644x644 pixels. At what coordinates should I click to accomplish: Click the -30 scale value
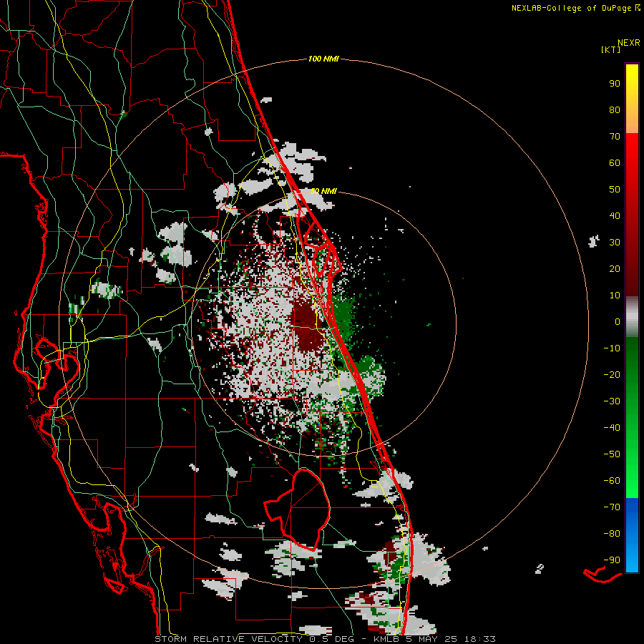[612, 401]
